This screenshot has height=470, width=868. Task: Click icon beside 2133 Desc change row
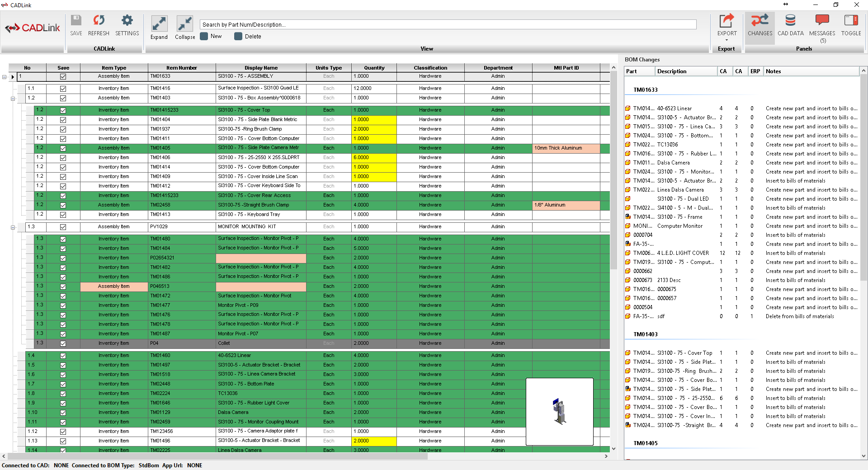(628, 280)
